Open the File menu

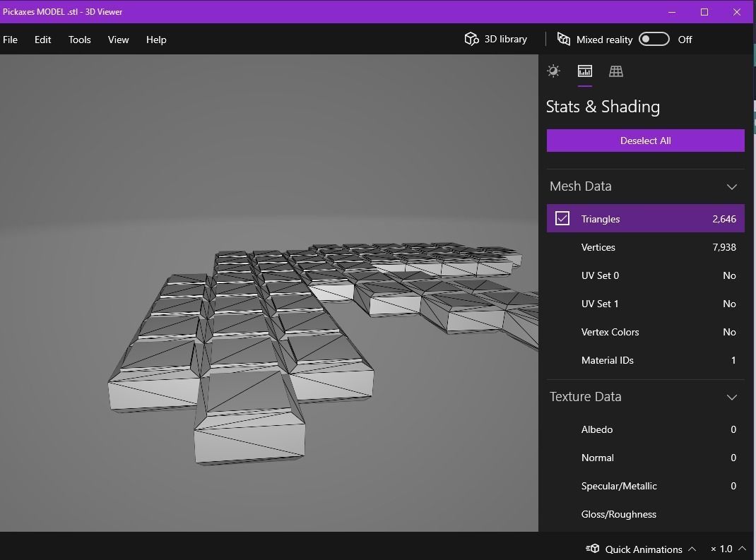[x=10, y=40]
